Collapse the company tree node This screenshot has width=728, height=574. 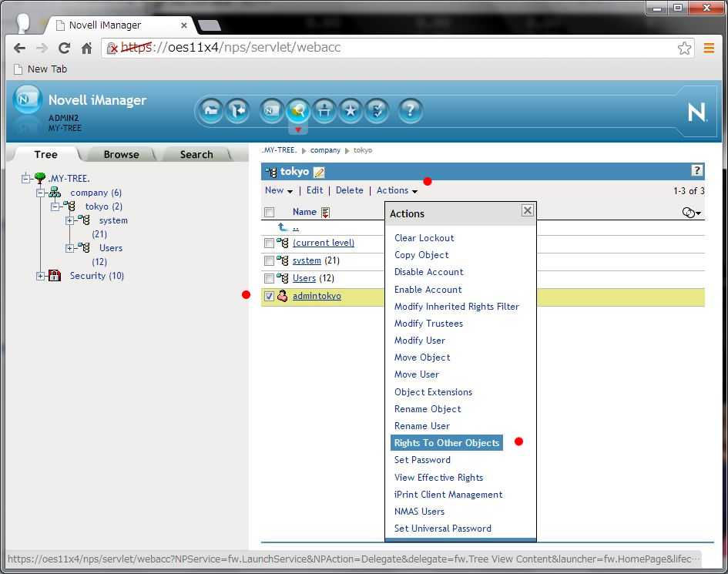[40, 193]
